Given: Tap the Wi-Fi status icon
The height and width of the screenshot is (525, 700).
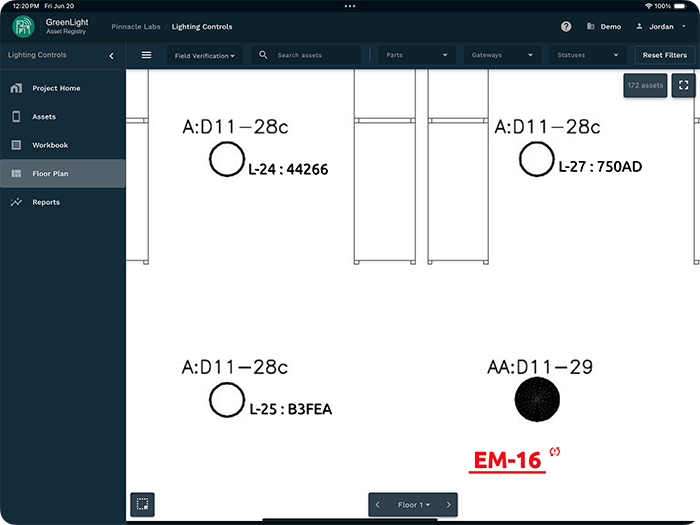Looking at the screenshot, I should 649,6.
